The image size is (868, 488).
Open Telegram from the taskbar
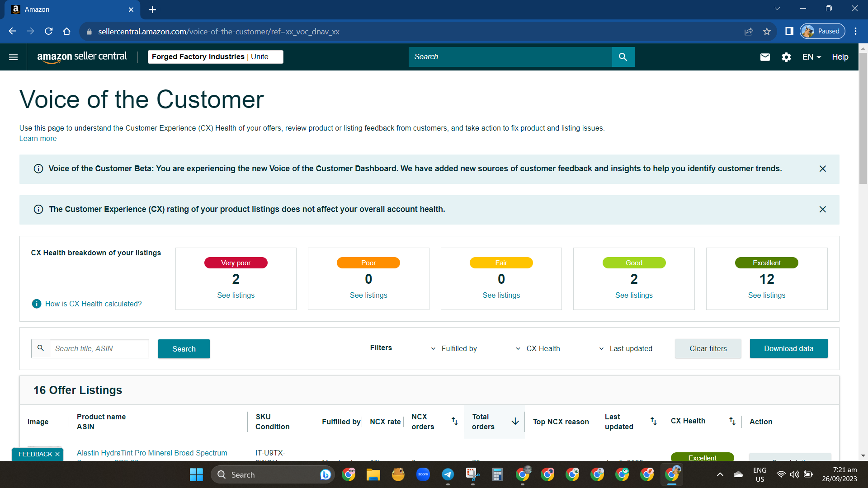448,474
